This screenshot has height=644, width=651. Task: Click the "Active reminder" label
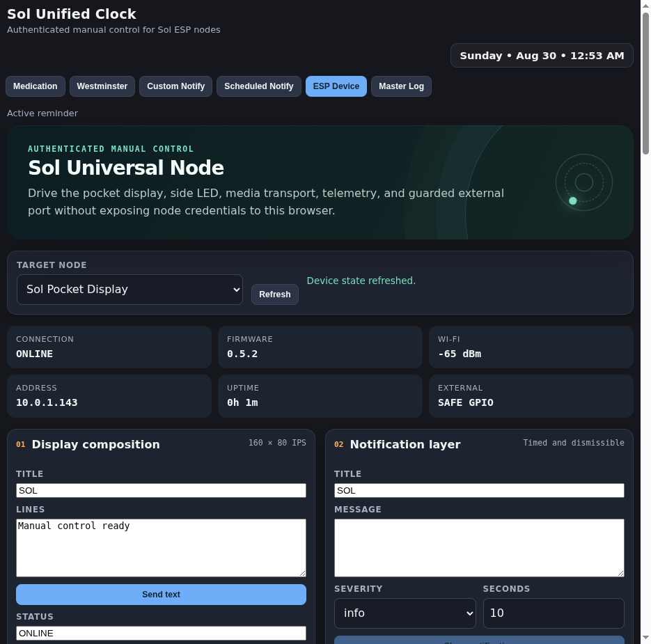click(42, 113)
